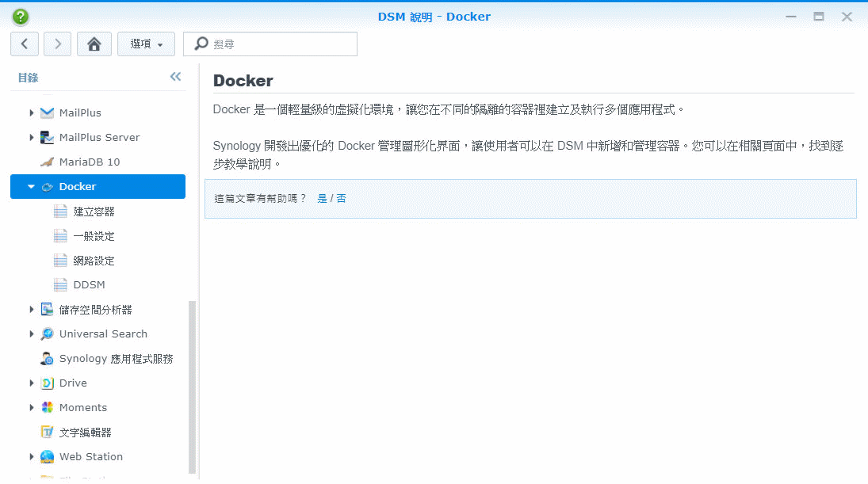868x484 pixels.
Task: Open the 選項 options dropdown
Action: coord(146,44)
